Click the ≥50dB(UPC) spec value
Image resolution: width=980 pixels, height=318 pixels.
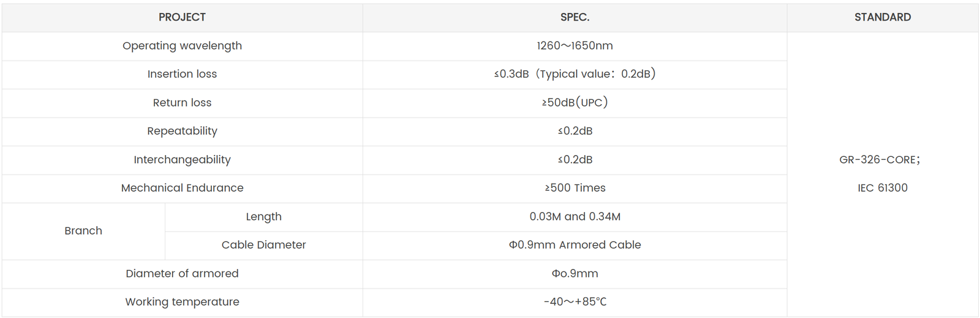[575, 102]
